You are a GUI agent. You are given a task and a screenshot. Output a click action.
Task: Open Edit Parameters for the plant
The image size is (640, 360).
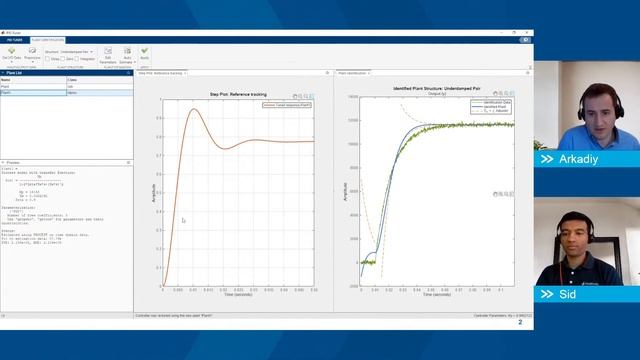click(108, 55)
